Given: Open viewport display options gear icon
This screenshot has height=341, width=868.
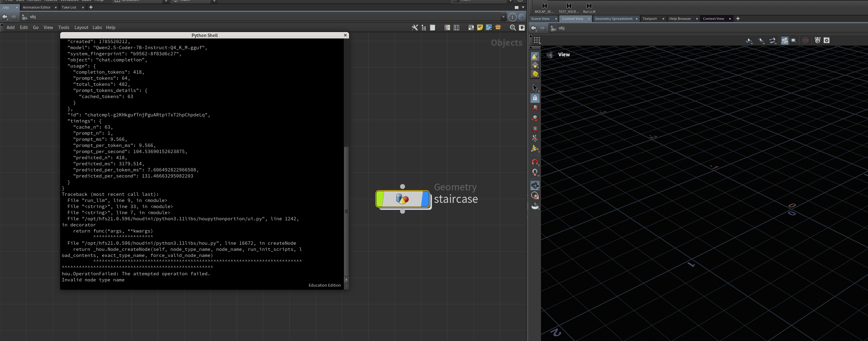Looking at the screenshot, I should (x=826, y=40).
